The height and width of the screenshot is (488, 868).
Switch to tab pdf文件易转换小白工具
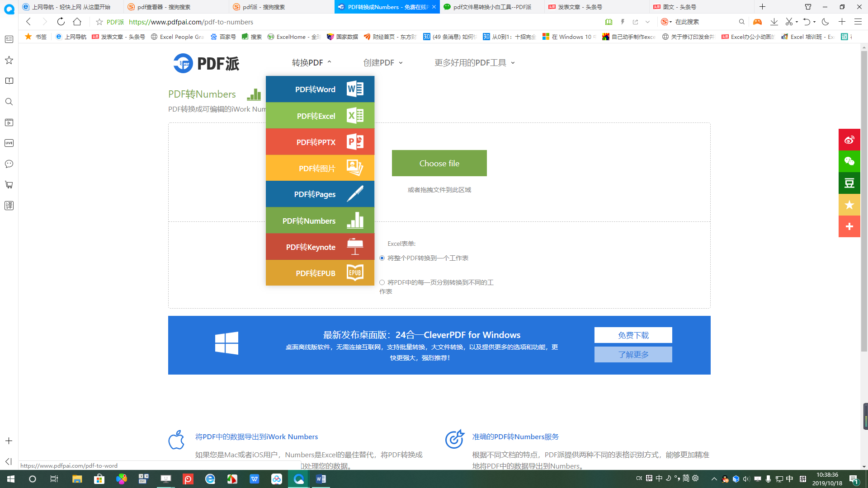pos(492,7)
